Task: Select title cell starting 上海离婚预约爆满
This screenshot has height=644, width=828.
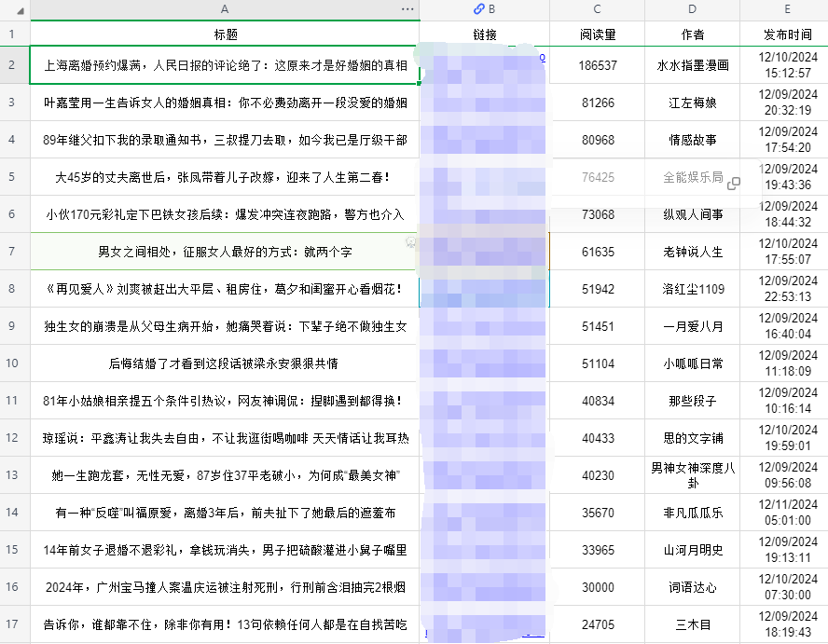Action: pos(225,65)
